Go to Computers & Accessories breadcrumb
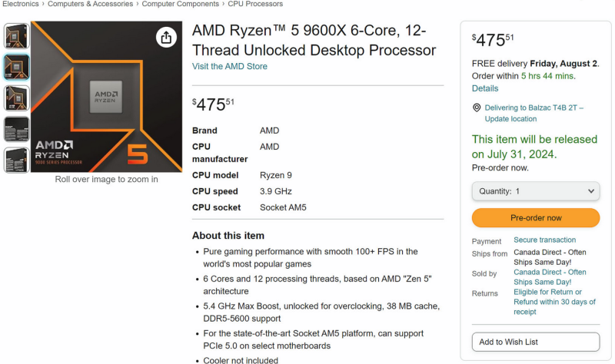The image size is (615, 364). click(x=91, y=4)
